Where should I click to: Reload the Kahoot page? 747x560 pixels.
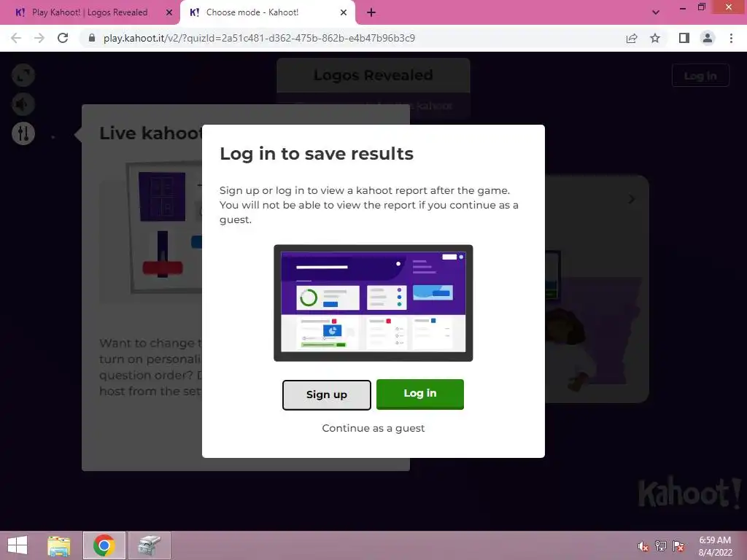(x=63, y=38)
